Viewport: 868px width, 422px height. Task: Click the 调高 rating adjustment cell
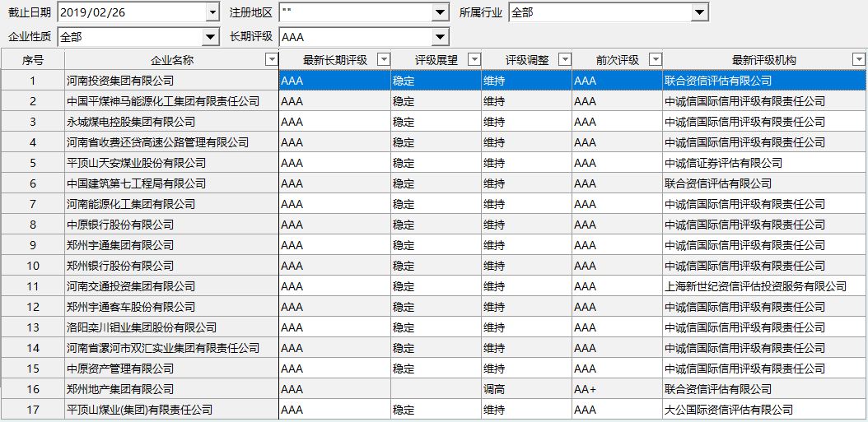(x=526, y=389)
